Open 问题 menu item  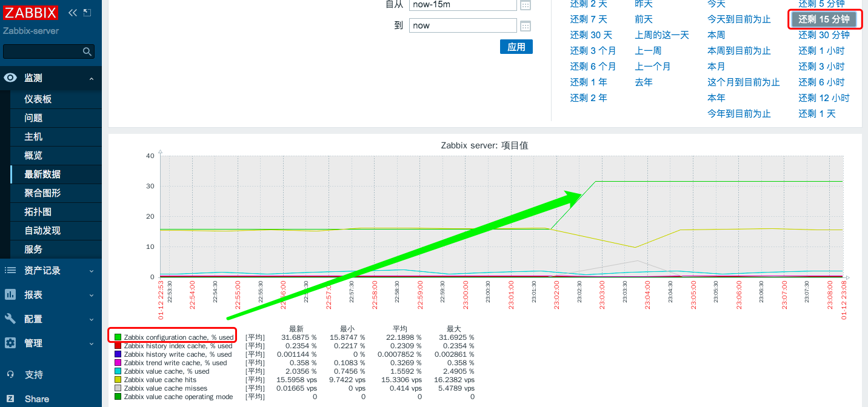33,118
